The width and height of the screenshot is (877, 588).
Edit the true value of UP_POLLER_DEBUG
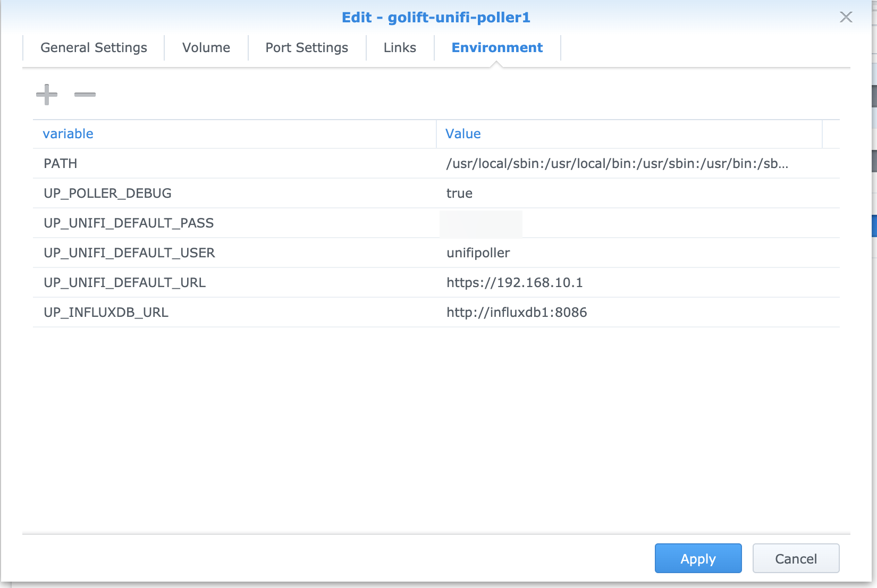459,193
